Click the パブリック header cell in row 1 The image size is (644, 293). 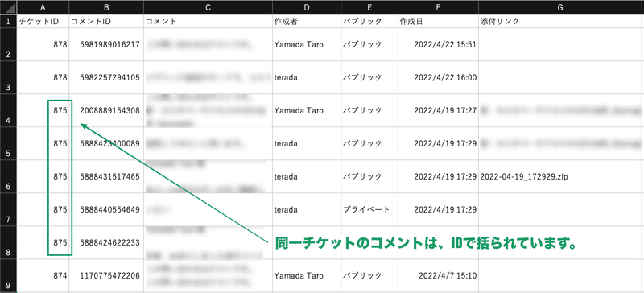pos(369,22)
